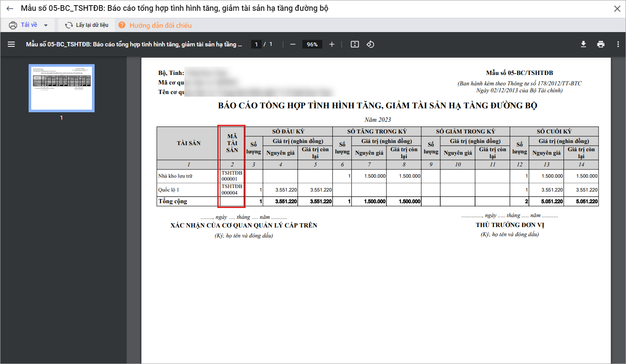Close the report preview window
The image size is (626, 364).
[616, 9]
